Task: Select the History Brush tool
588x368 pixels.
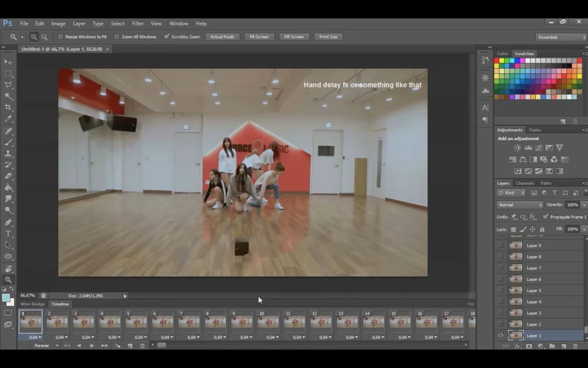Action: point(8,165)
